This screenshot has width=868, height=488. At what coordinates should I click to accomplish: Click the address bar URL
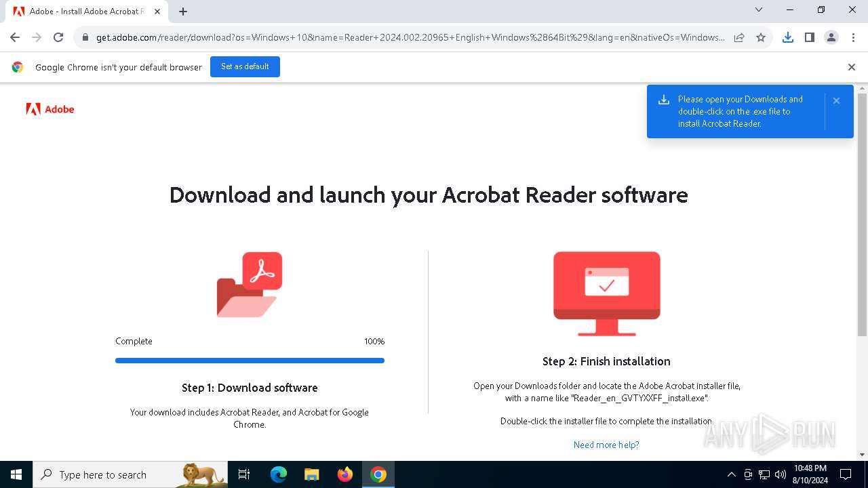tap(410, 37)
